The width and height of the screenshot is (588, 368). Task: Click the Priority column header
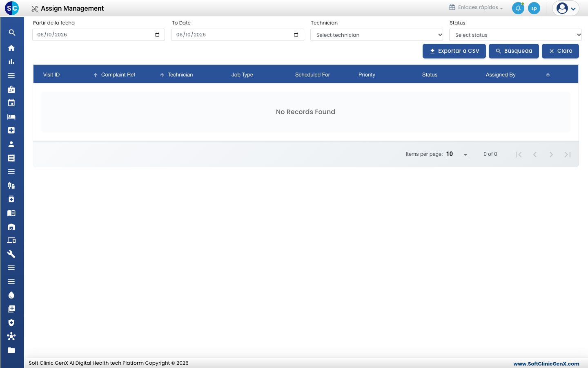click(x=367, y=75)
